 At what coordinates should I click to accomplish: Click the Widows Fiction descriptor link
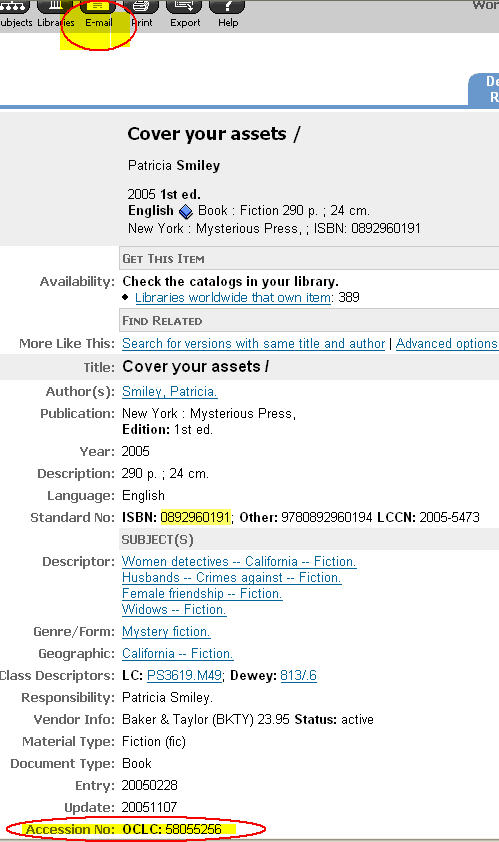point(174,609)
